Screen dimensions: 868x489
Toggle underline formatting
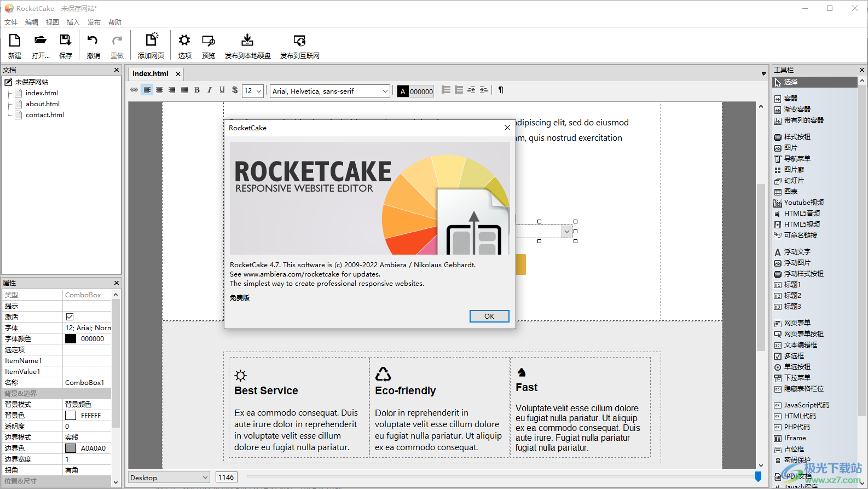point(222,90)
